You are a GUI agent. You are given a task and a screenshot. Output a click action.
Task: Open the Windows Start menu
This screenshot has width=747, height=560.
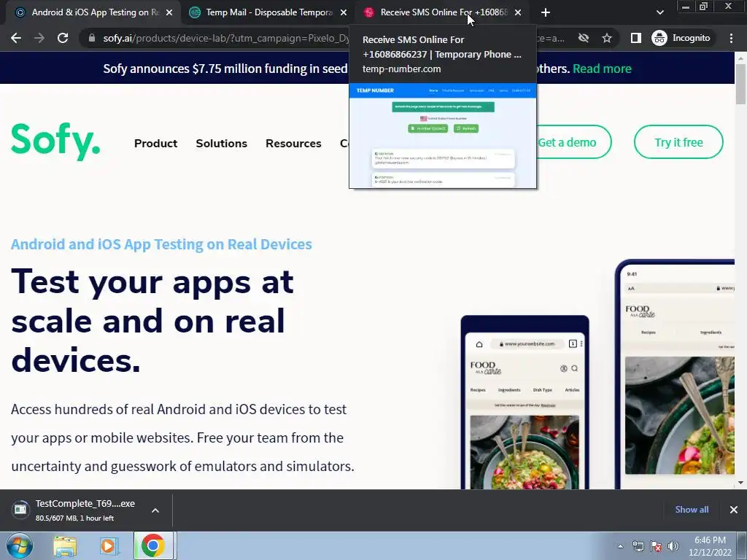[x=20, y=545]
